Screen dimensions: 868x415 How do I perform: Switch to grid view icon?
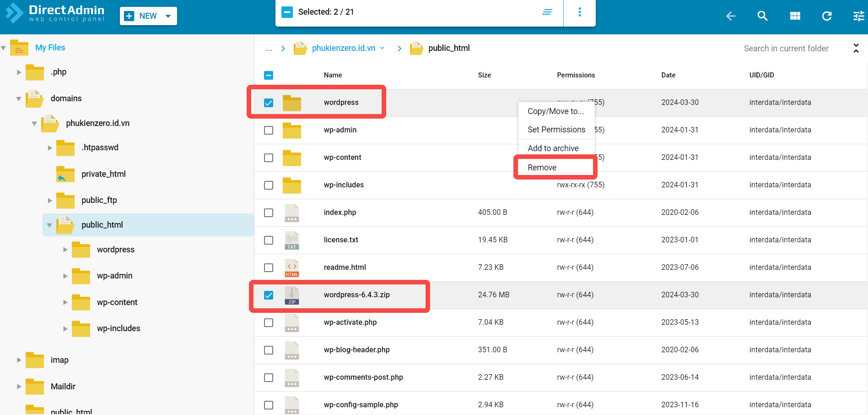pyautogui.click(x=795, y=16)
